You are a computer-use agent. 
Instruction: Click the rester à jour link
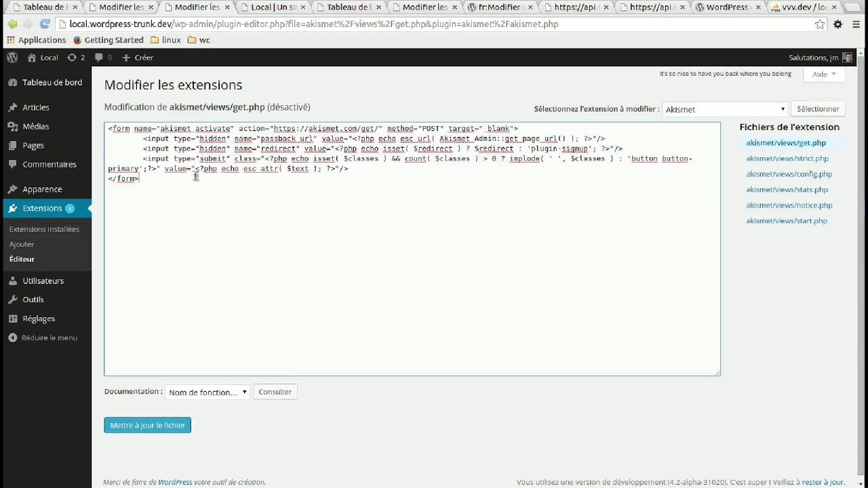tap(823, 483)
